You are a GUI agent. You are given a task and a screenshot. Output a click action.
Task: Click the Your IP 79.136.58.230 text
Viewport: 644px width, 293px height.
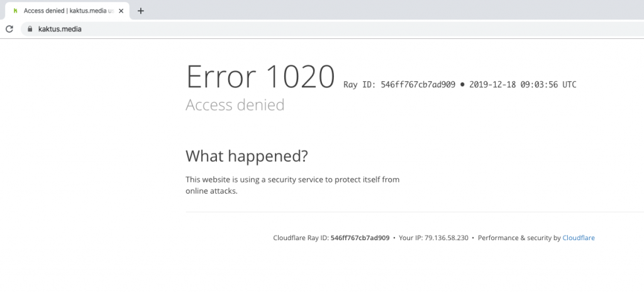tap(434, 238)
